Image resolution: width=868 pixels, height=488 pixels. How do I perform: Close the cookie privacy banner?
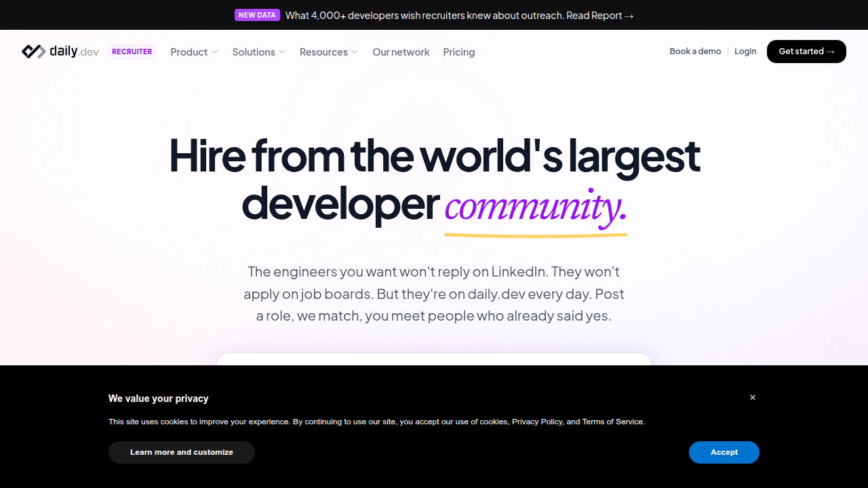click(x=753, y=398)
